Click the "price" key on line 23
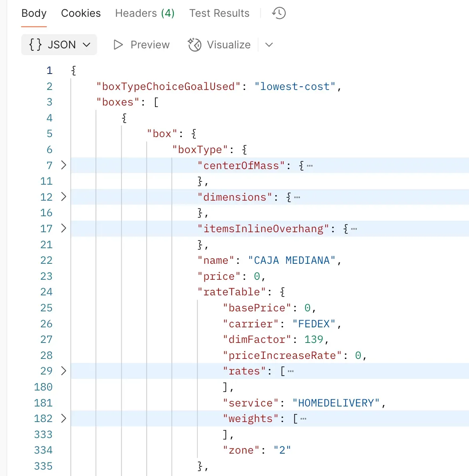Screen dimensions: 469x476 pos(219,276)
